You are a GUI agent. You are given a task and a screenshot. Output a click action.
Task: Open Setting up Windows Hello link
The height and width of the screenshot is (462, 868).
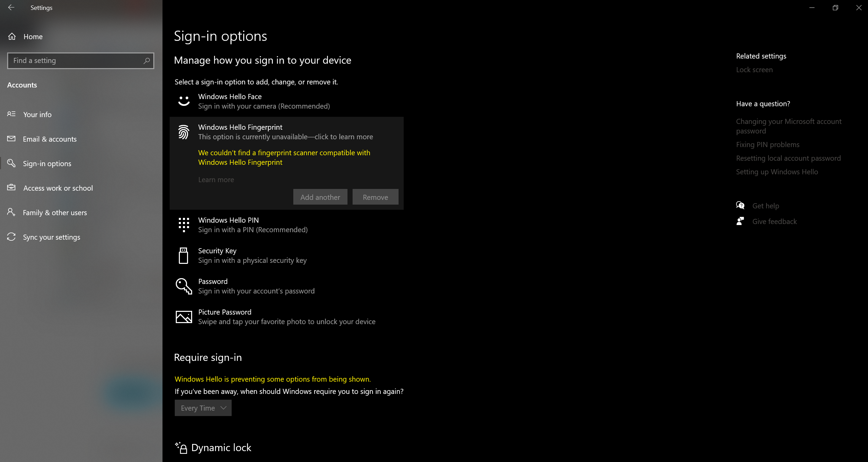tap(777, 172)
